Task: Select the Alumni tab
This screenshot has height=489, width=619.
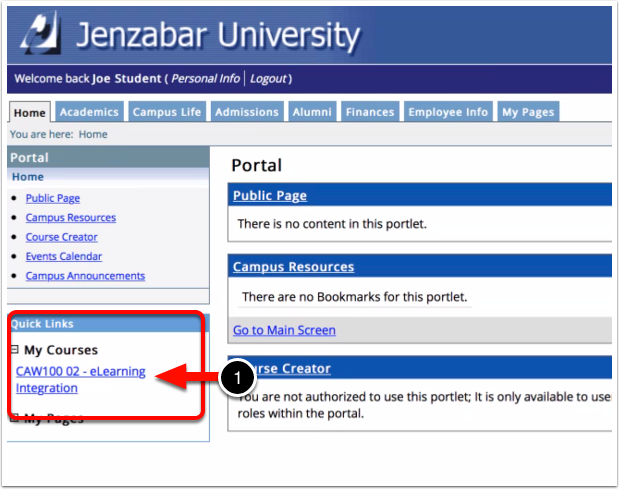Action: click(312, 112)
